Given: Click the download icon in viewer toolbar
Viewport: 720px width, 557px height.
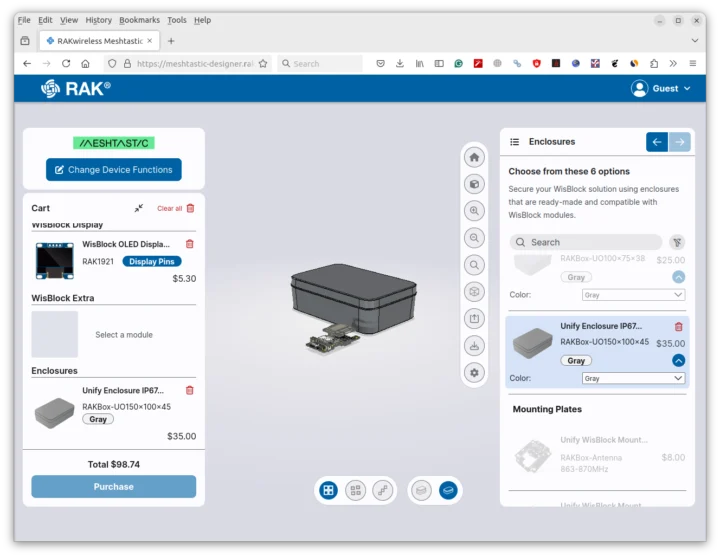Looking at the screenshot, I should 474,346.
